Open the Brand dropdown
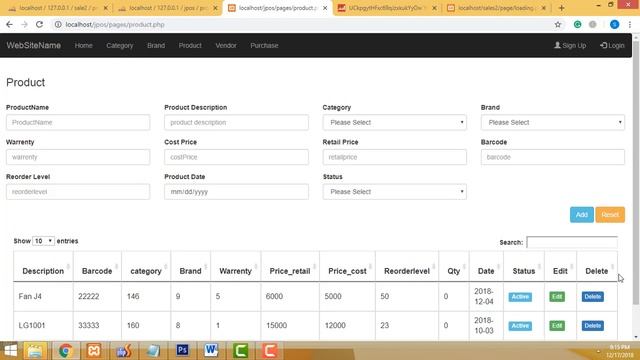The width and height of the screenshot is (640, 360). [x=553, y=122]
